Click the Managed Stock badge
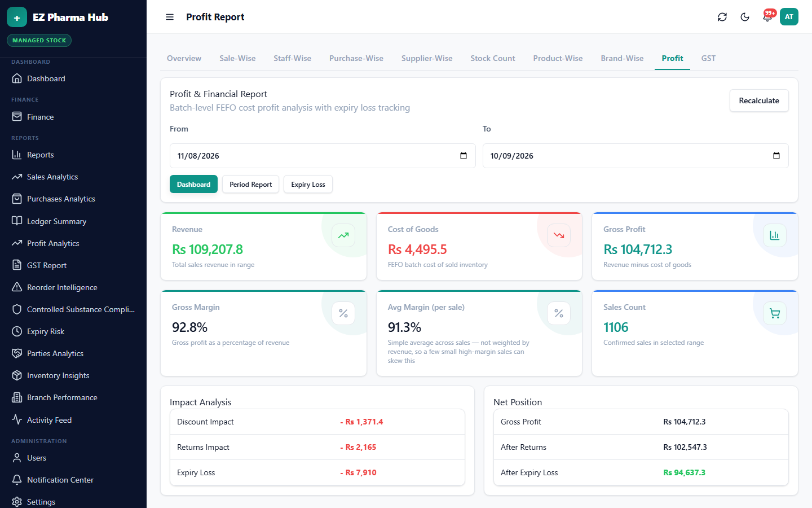812x508 pixels. coord(39,41)
